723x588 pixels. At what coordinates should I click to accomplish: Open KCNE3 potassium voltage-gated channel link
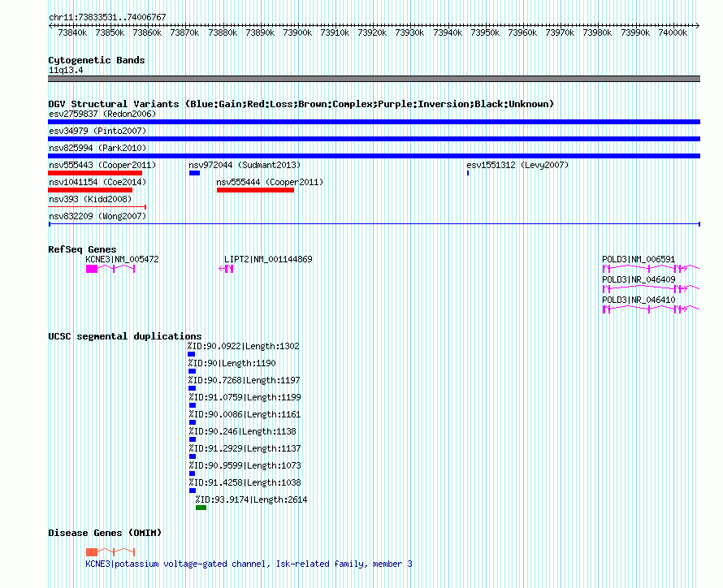(x=249, y=564)
